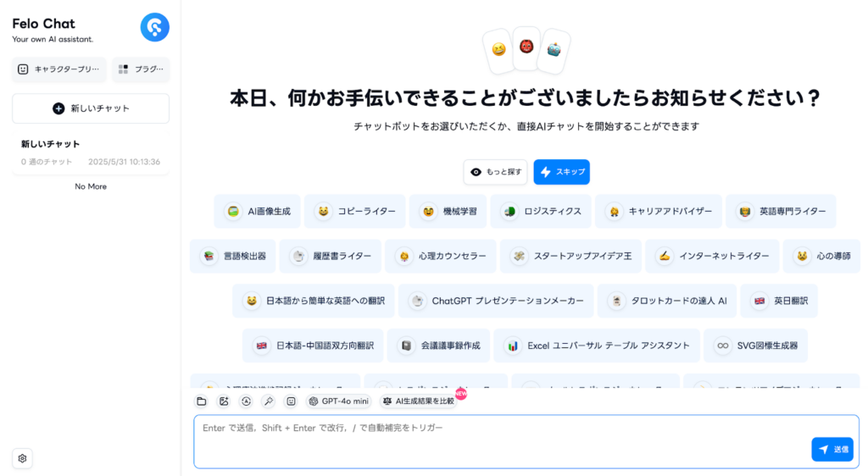This screenshot has height=476, width=868.
Task: Choose the 心理カウンセラー chatbot
Action: click(441, 256)
